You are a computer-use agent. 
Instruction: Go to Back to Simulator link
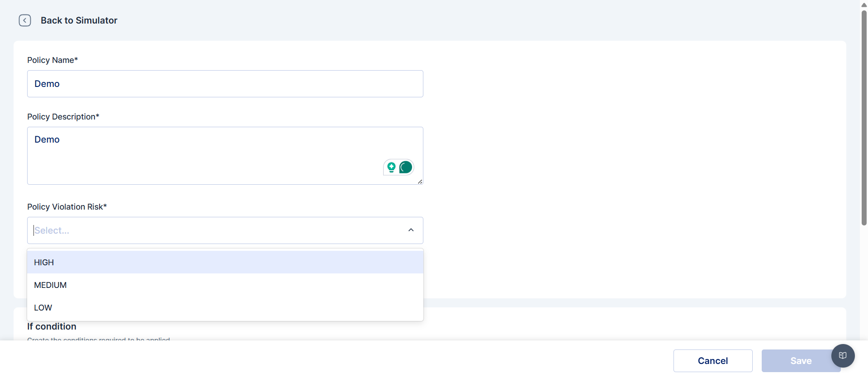tap(79, 20)
